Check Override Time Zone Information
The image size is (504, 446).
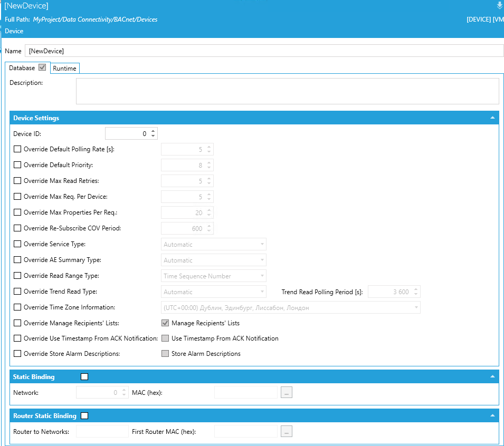[17, 307]
